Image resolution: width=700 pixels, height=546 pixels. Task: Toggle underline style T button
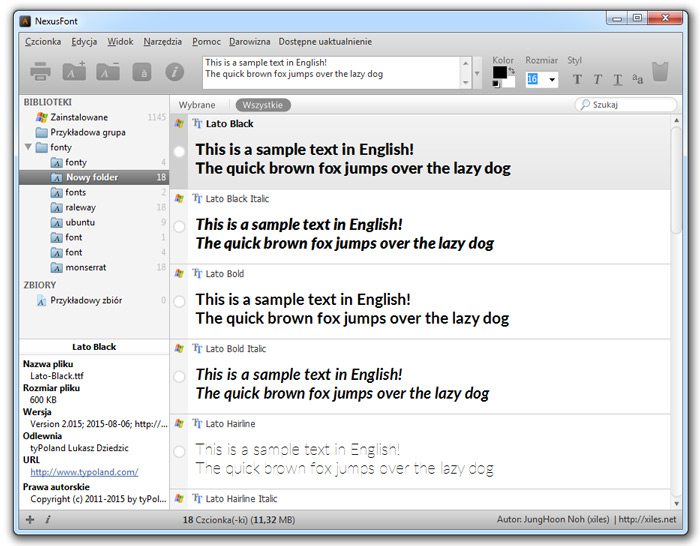[617, 79]
